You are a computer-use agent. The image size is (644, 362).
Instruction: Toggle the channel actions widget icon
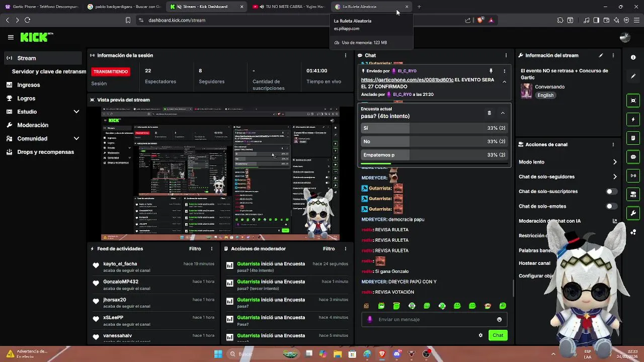point(633,194)
